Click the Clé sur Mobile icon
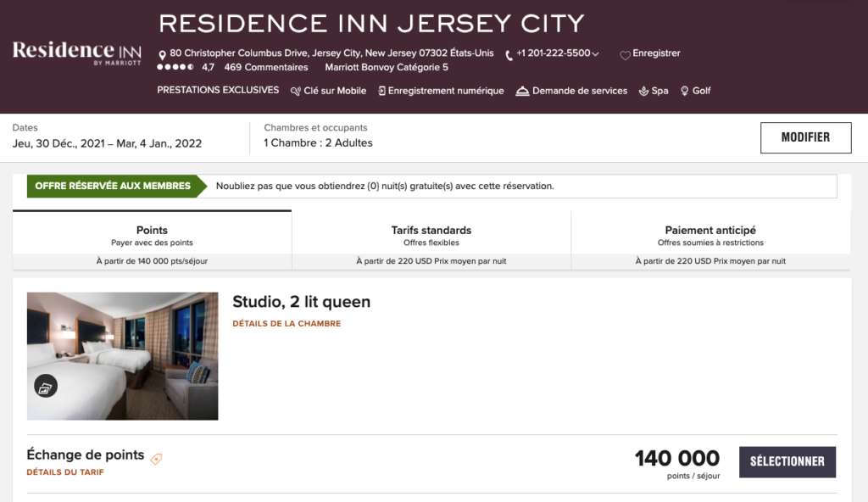 [x=296, y=92]
